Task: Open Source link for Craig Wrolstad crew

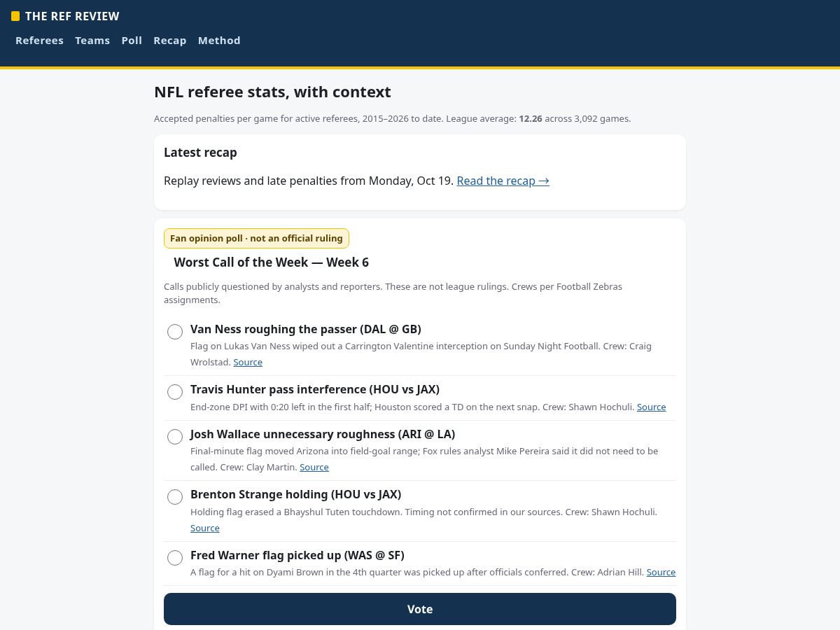Action: (x=248, y=362)
